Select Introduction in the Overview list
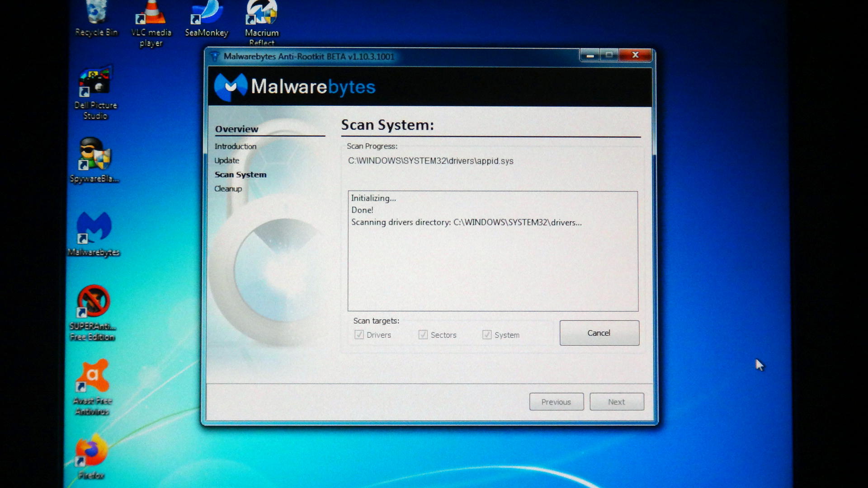Image resolution: width=868 pixels, height=488 pixels. point(235,146)
